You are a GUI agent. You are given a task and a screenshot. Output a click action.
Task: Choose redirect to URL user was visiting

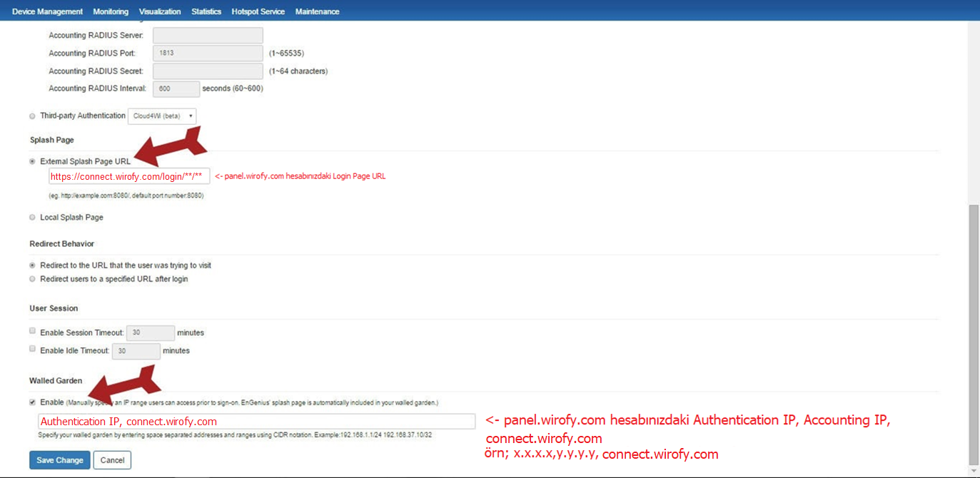[x=32, y=265]
